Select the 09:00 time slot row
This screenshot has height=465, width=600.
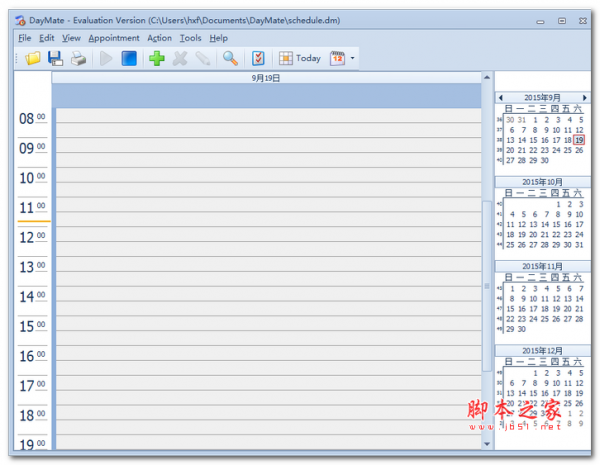[x=269, y=145]
